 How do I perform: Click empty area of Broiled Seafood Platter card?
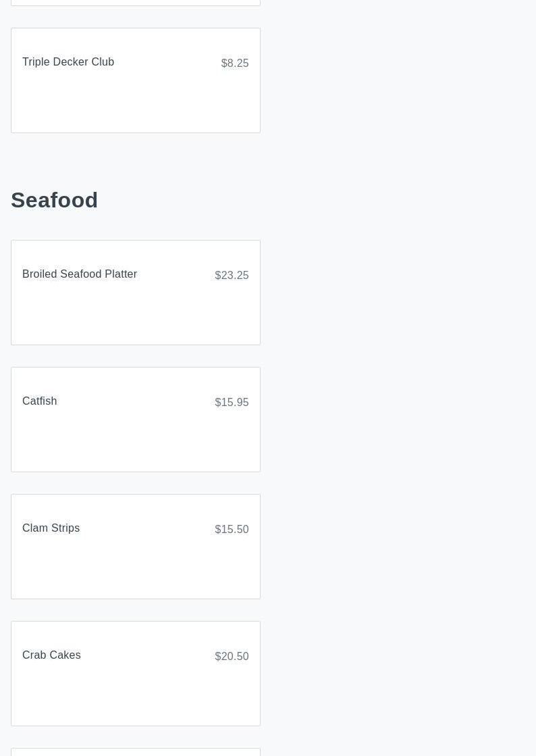tap(135, 314)
